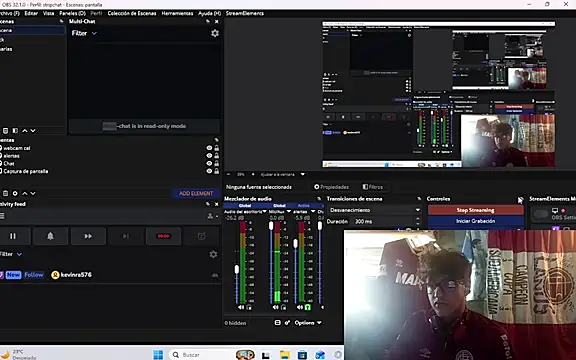Toggle lock on webcam cel source

217,148
